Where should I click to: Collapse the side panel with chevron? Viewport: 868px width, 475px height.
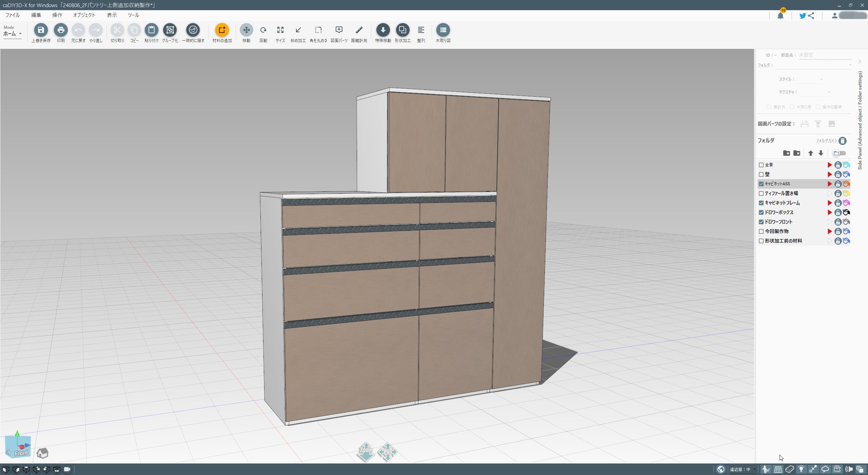click(x=860, y=61)
